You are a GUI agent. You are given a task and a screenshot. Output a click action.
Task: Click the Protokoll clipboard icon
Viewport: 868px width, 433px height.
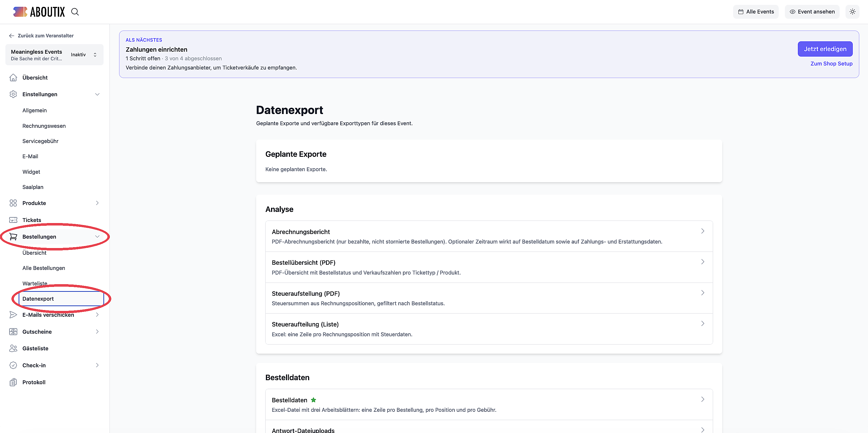click(x=13, y=382)
